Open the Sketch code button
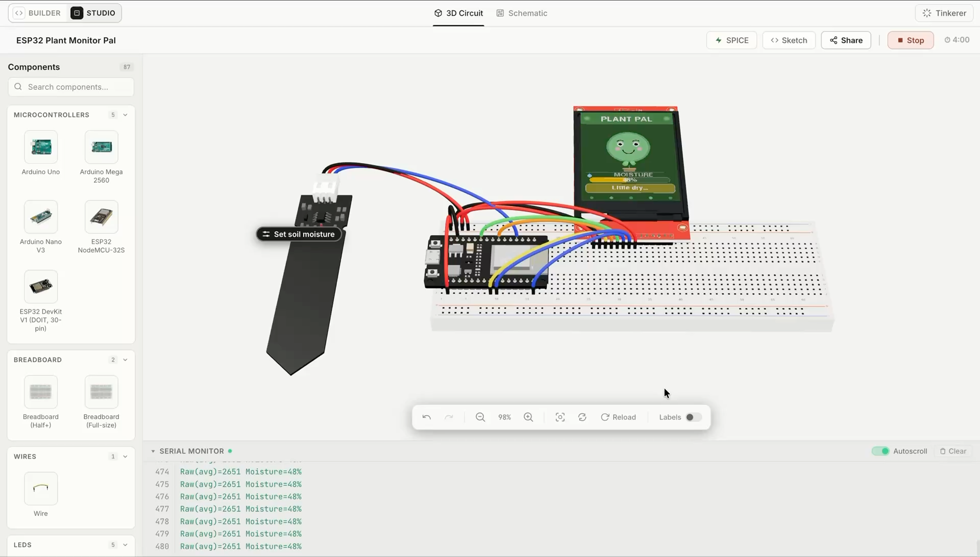980x557 pixels. (x=789, y=40)
